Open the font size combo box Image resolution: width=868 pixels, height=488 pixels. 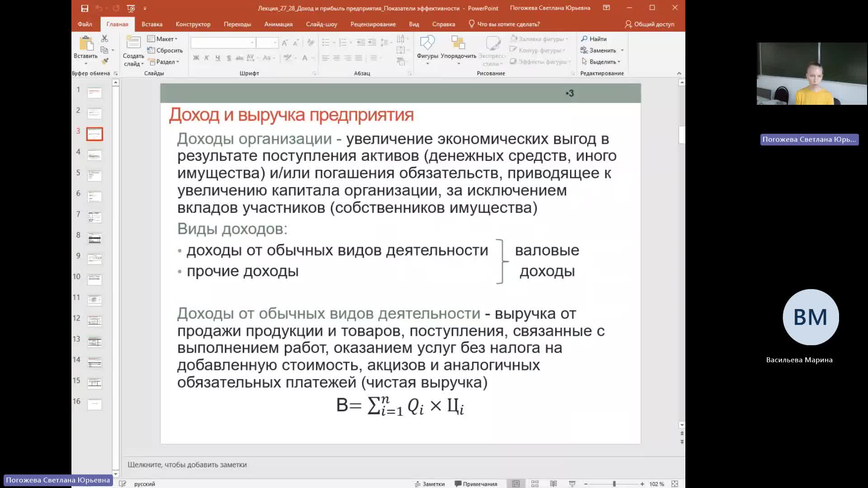pyautogui.click(x=267, y=42)
